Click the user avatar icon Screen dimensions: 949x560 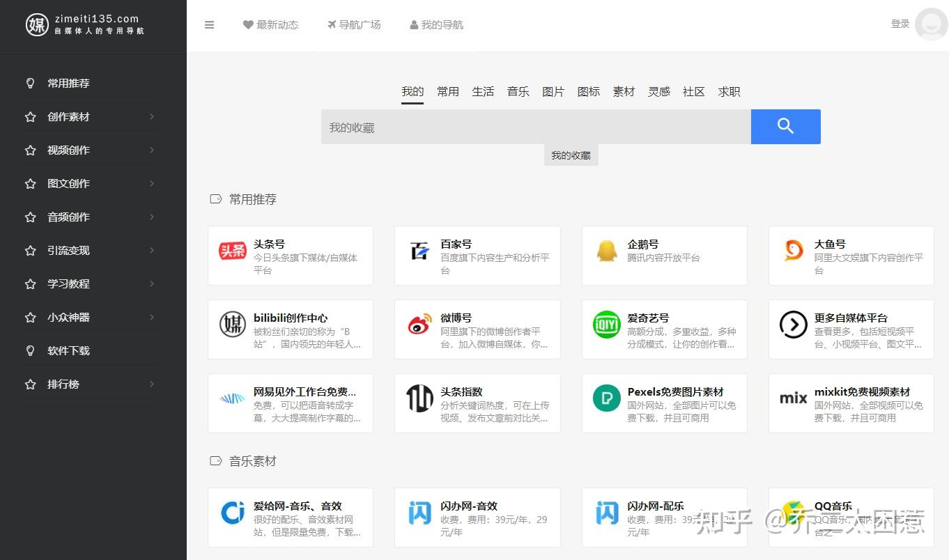click(x=931, y=25)
